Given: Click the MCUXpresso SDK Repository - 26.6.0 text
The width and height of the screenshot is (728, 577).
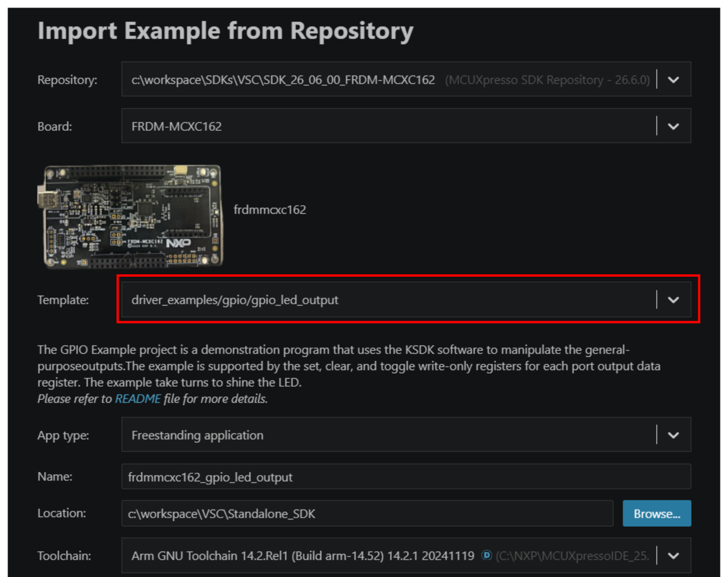Looking at the screenshot, I should point(547,80).
